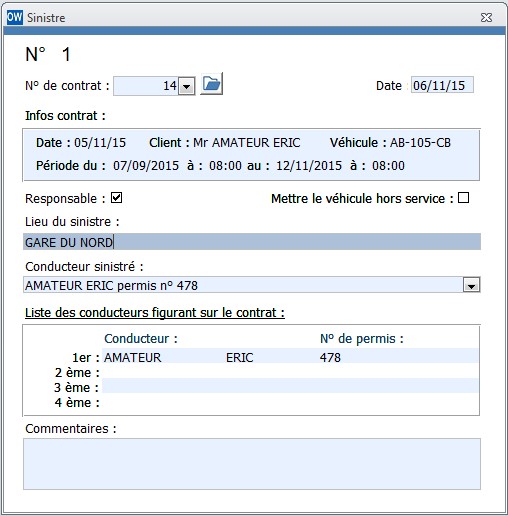
Task: Expand the N° de contrat dropdown arrow
Action: (187, 86)
